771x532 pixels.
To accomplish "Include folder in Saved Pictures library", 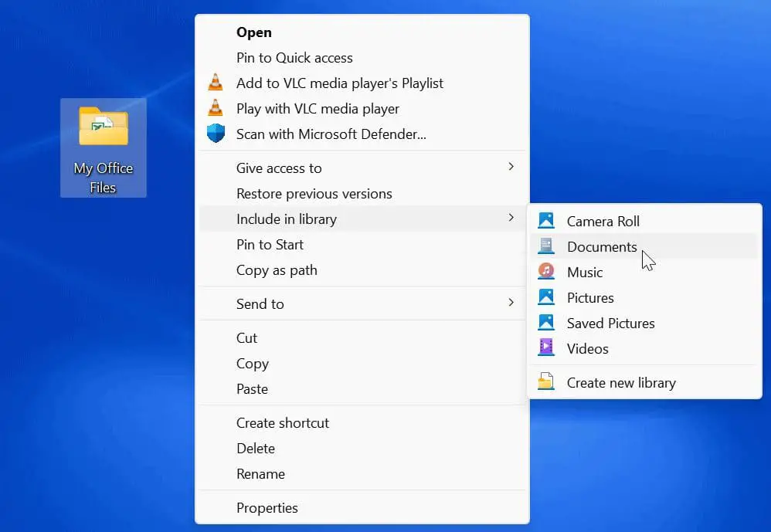I will tap(644, 324).
